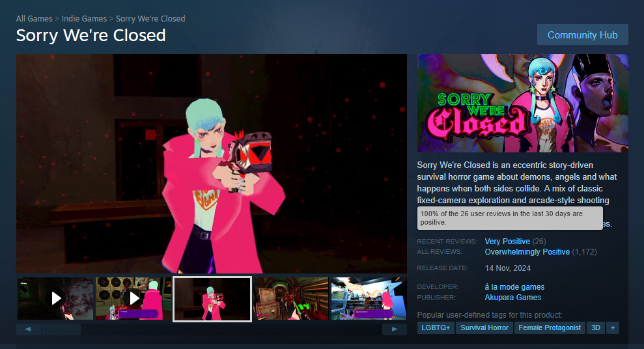This screenshot has height=349, width=644.
Task: View Very Positive recent reviews
Action: click(x=507, y=242)
